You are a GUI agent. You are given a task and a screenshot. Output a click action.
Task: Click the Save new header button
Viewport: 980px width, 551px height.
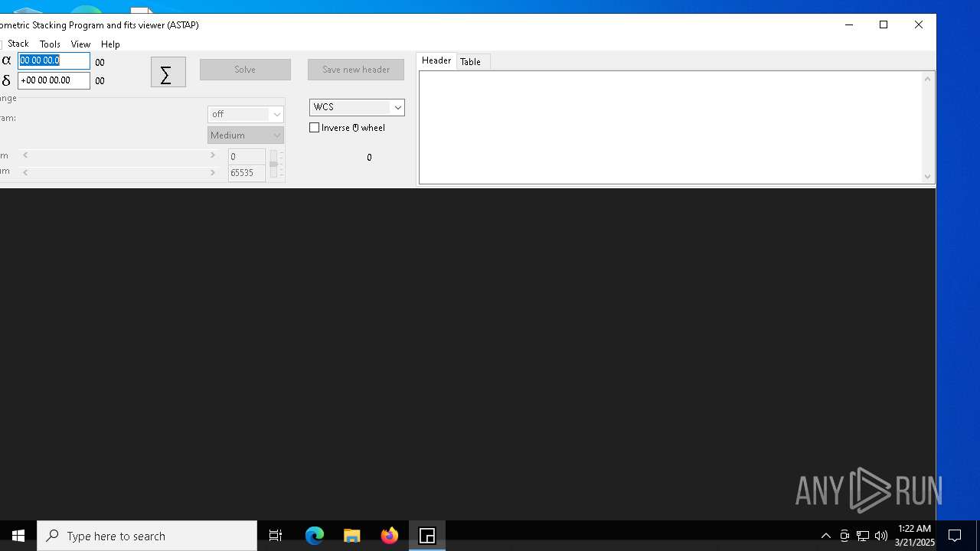356,70
